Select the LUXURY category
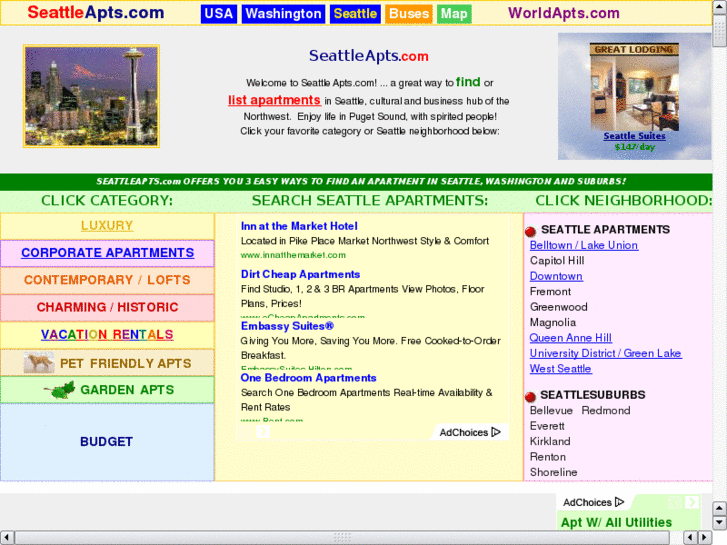This screenshot has height=545, width=727. point(107,225)
